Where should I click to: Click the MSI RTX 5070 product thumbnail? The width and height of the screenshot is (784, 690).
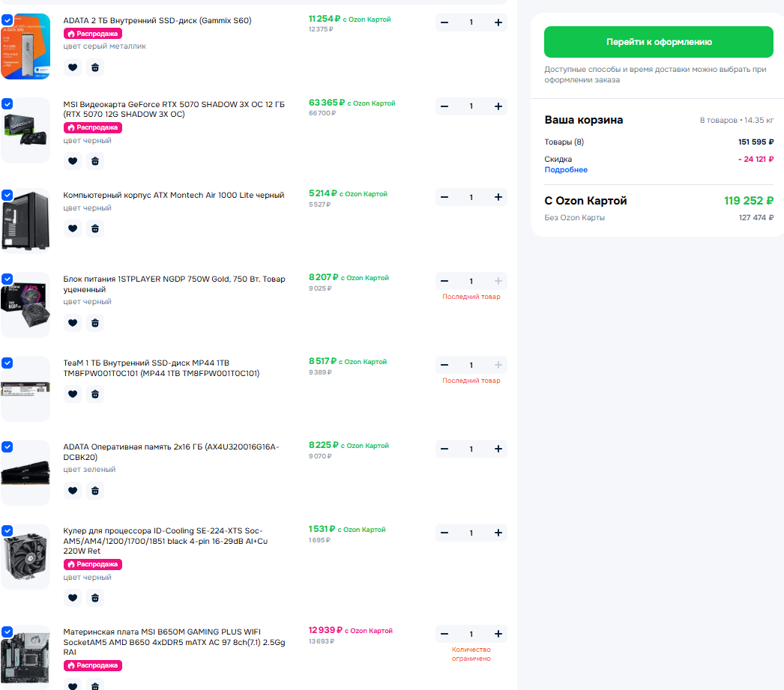tap(25, 130)
